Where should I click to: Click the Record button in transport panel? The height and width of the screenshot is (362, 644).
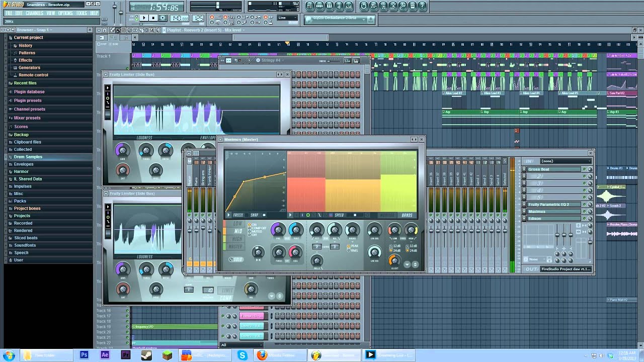coord(163,18)
